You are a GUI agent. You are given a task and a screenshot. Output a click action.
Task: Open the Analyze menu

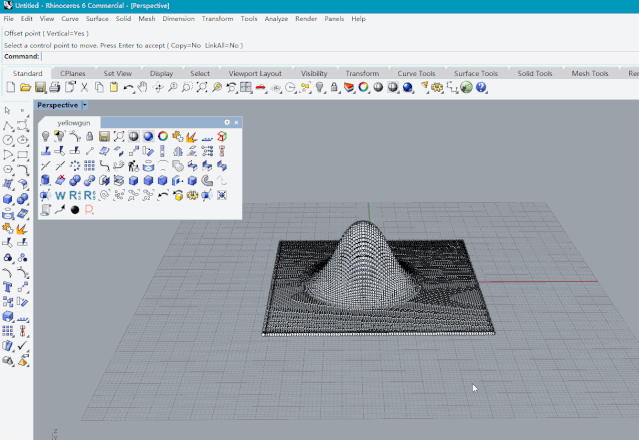coord(276,19)
